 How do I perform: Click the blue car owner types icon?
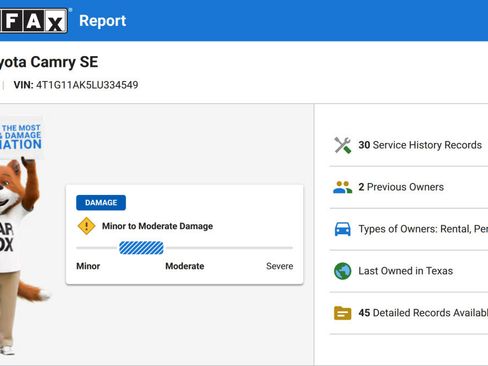pyautogui.click(x=343, y=229)
